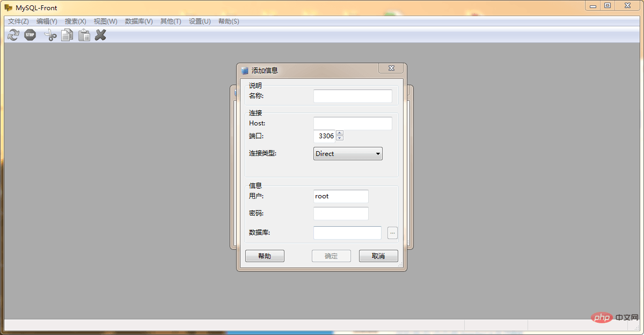Close the 添加信息 dialog
The height and width of the screenshot is (335, 644).
[391, 68]
